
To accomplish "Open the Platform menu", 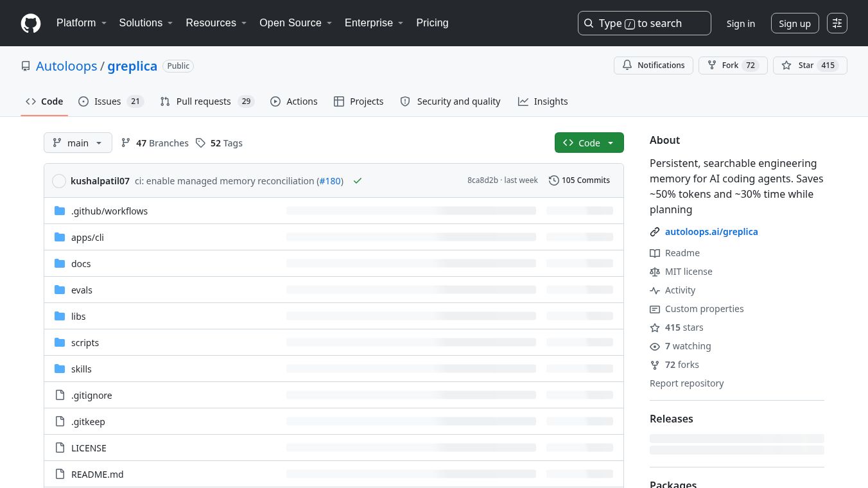I will click(x=82, y=22).
